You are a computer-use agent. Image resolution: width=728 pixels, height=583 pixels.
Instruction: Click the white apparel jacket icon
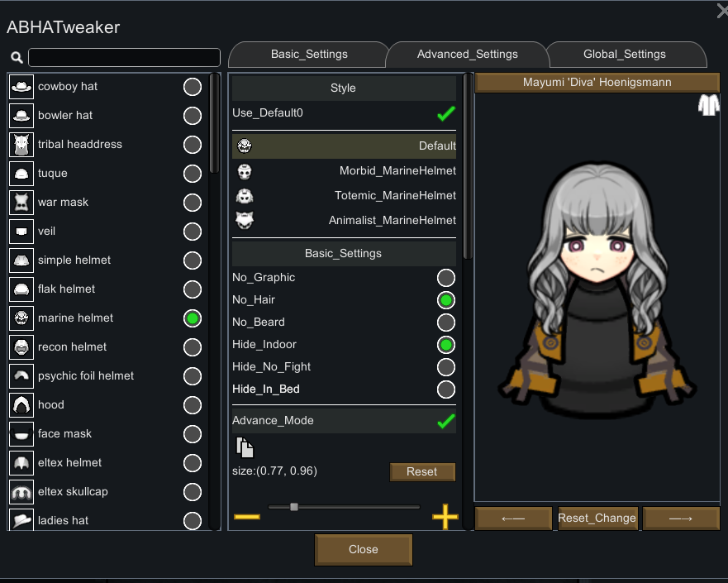click(708, 105)
